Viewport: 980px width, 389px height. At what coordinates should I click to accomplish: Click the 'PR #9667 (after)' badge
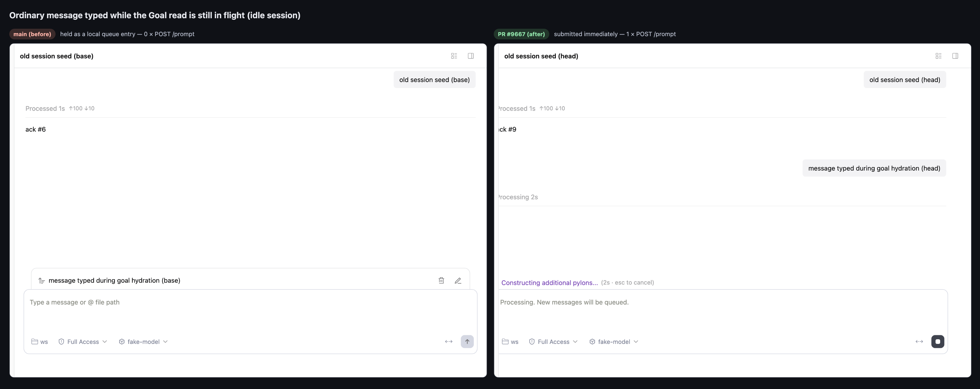pos(521,34)
